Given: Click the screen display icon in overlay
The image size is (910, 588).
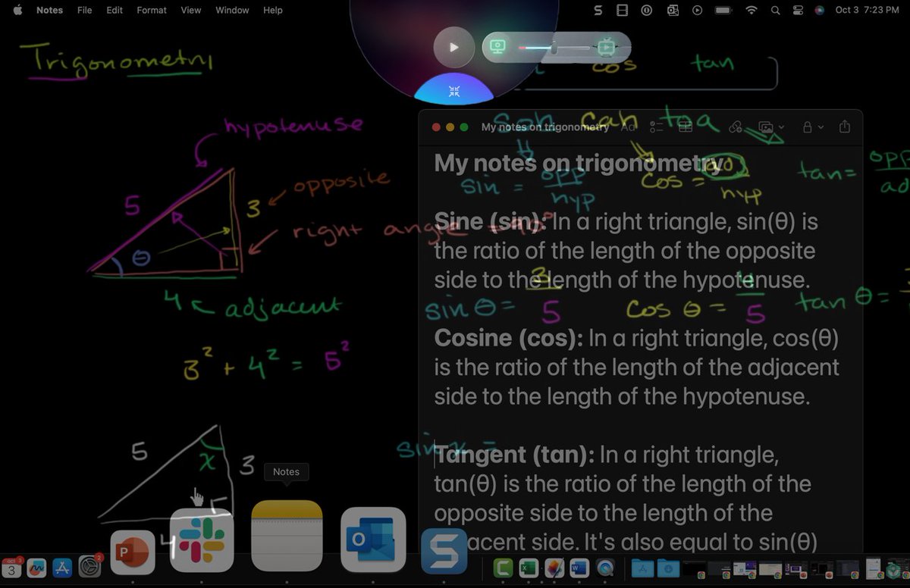Looking at the screenshot, I should coord(497,47).
